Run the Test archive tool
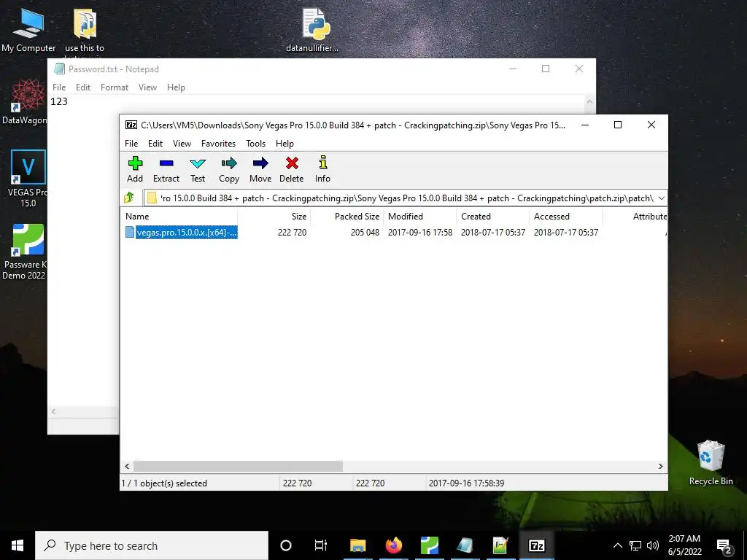 point(198,169)
